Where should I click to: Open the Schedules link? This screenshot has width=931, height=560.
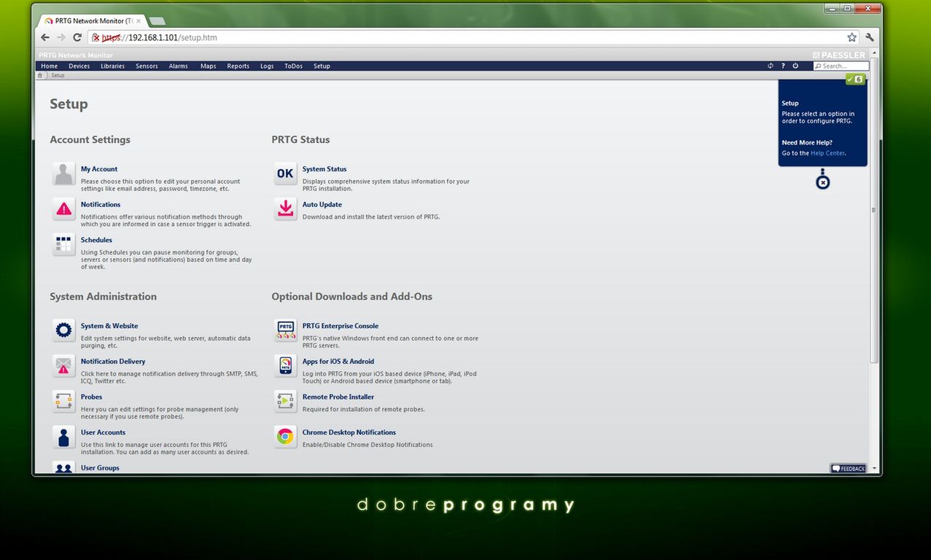pos(96,240)
